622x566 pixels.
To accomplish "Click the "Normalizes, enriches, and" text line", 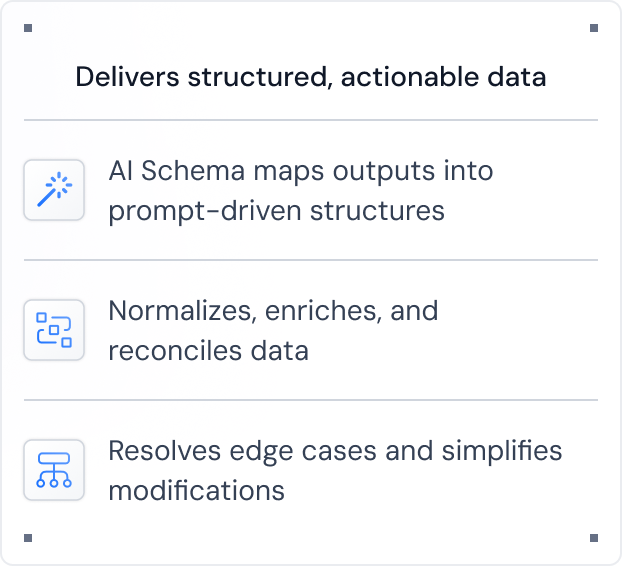I will coord(273,311).
